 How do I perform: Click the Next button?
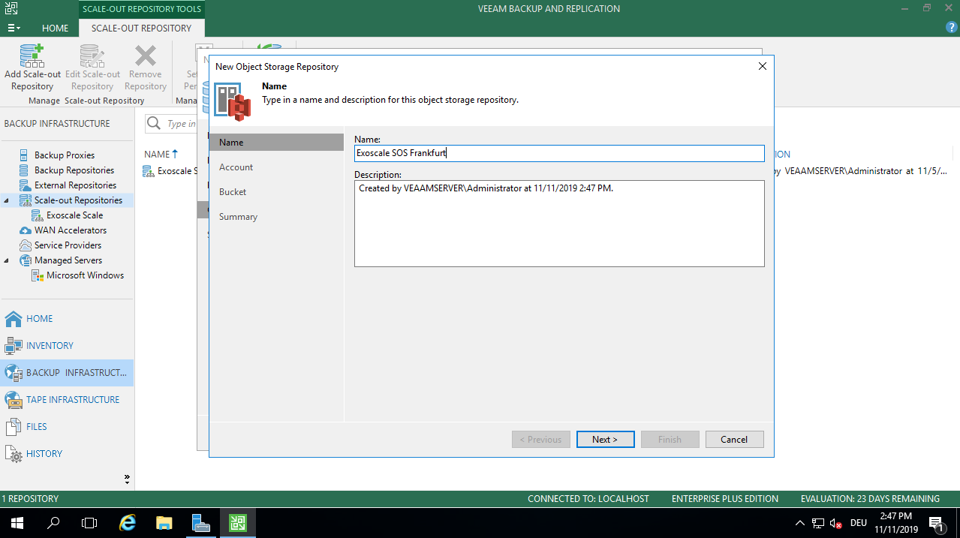click(x=605, y=439)
